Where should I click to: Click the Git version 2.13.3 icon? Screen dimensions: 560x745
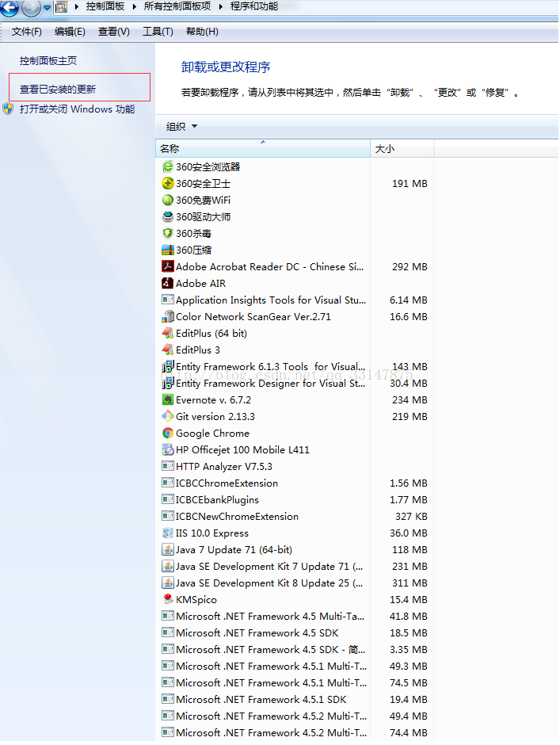pos(168,416)
